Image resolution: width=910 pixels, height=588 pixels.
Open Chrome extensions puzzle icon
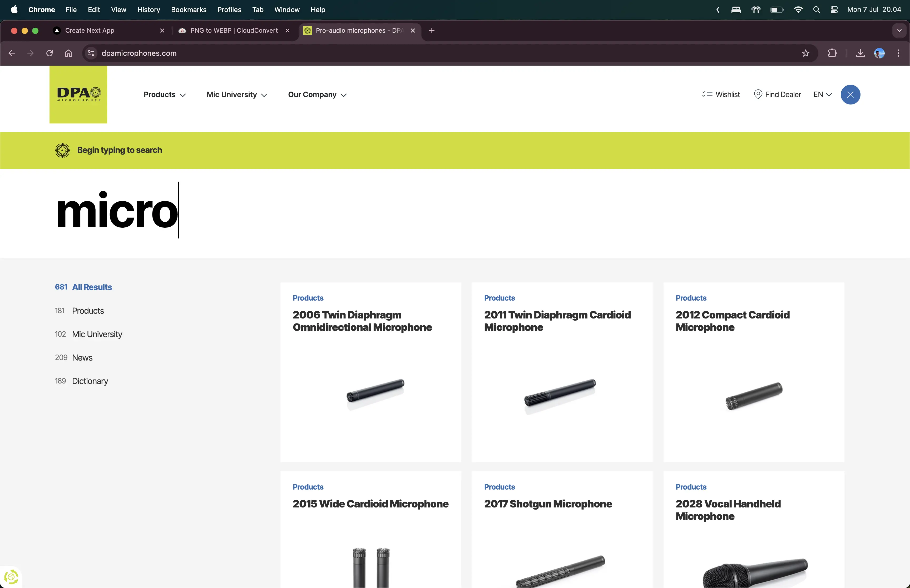(832, 53)
